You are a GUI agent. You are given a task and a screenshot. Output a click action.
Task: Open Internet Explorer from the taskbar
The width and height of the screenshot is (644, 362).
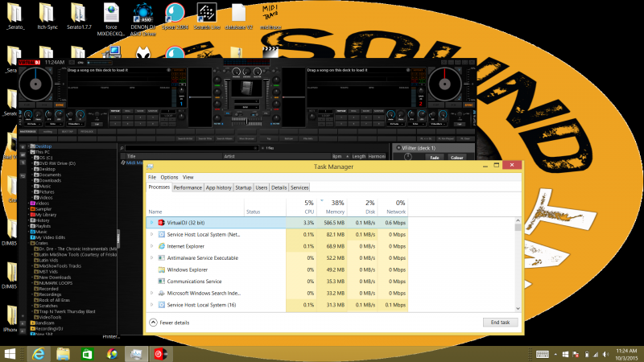point(39,354)
